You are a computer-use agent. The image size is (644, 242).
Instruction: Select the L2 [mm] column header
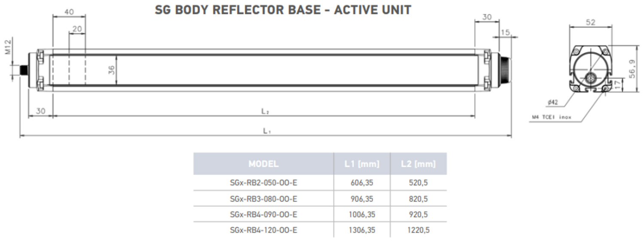pyautogui.click(x=418, y=164)
